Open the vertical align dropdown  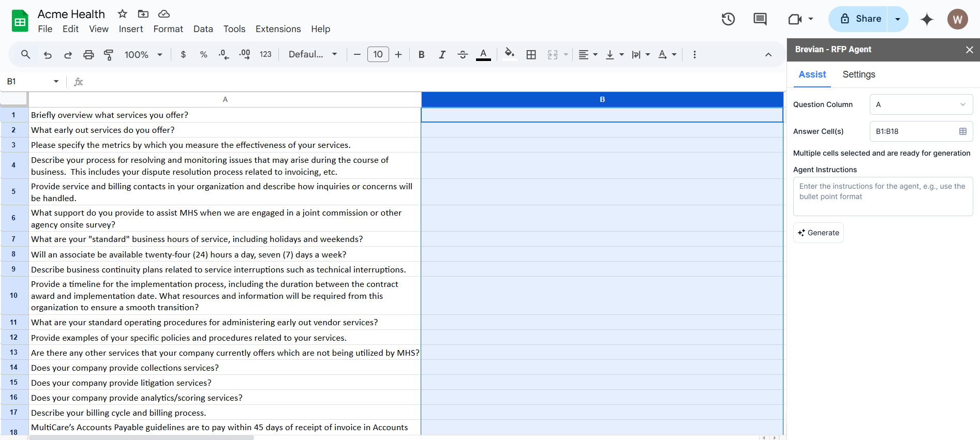615,54
